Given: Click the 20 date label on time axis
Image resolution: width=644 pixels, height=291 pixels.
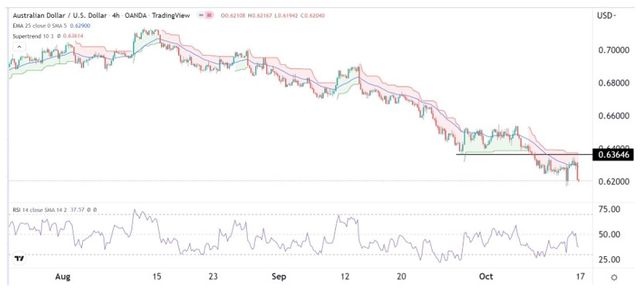Looking at the screenshot, I should (x=402, y=277).
